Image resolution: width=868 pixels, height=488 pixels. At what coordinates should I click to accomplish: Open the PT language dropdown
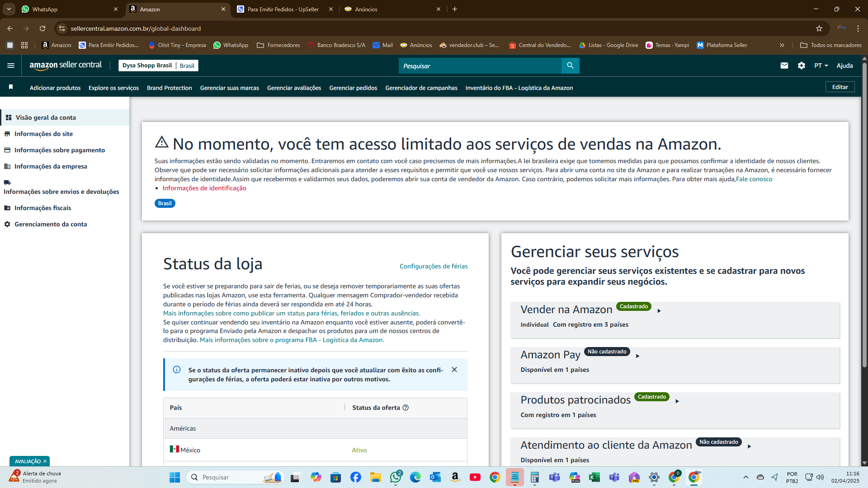click(821, 66)
